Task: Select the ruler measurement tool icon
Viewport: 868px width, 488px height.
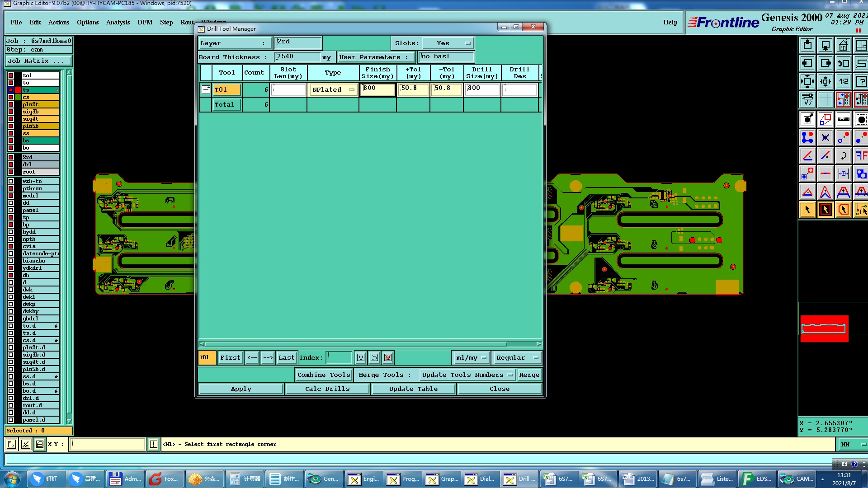Action: (843, 120)
